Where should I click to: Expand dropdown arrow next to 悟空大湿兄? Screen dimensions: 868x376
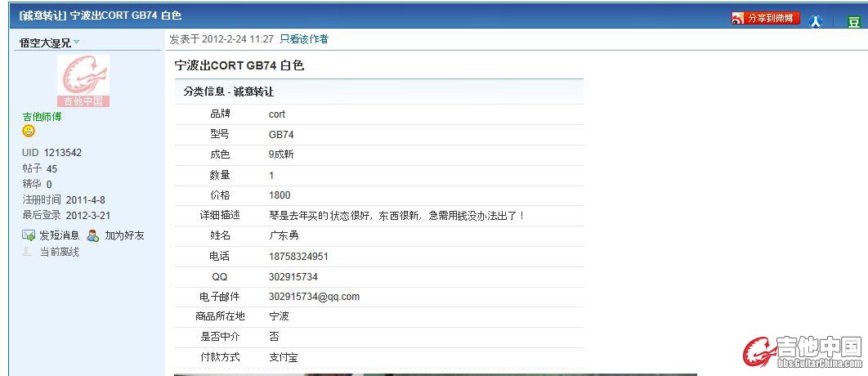[76, 42]
